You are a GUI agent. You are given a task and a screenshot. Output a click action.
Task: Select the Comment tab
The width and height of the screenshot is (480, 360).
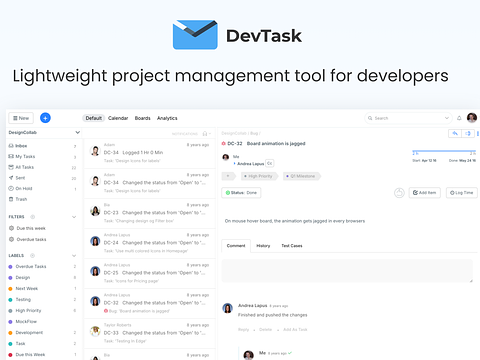236,246
